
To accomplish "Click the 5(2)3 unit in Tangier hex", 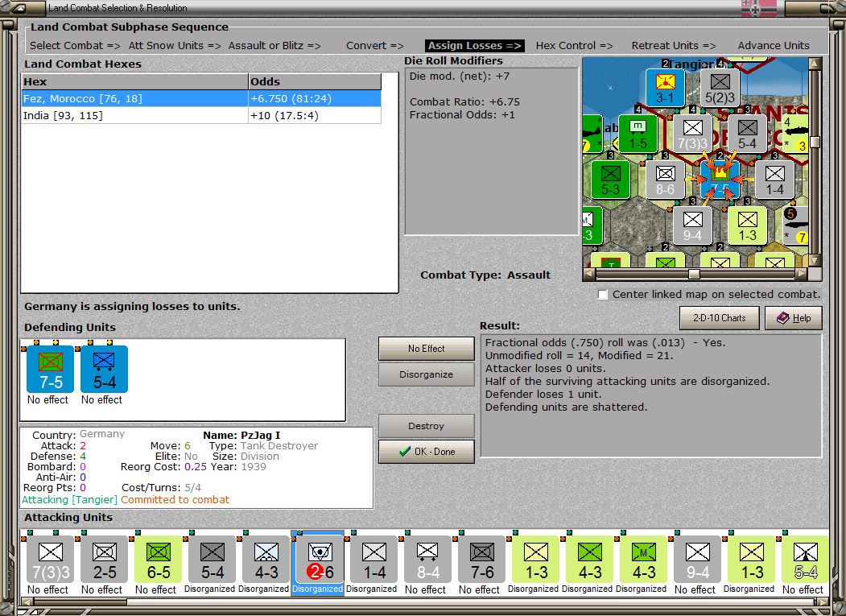I will point(720,88).
